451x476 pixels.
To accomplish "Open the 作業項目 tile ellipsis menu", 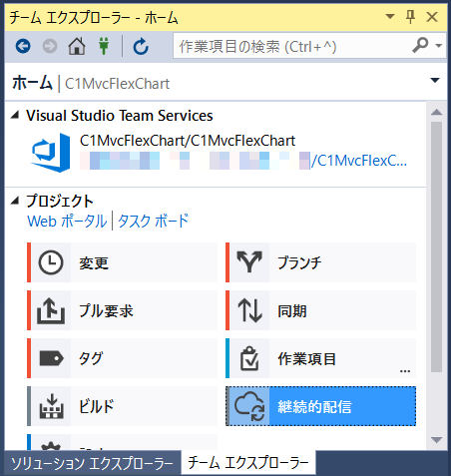I will (405, 371).
